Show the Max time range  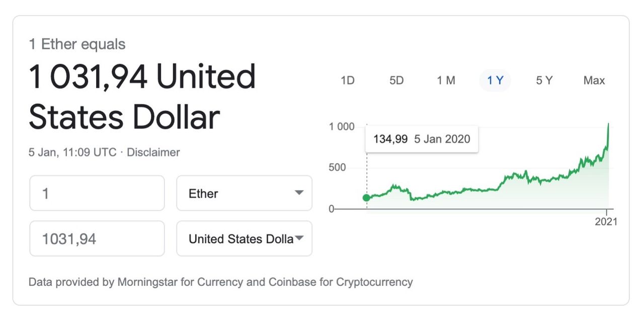click(x=594, y=81)
